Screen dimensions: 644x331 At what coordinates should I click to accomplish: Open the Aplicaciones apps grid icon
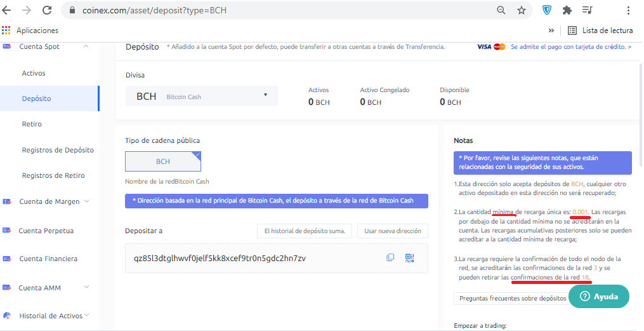click(x=6, y=30)
